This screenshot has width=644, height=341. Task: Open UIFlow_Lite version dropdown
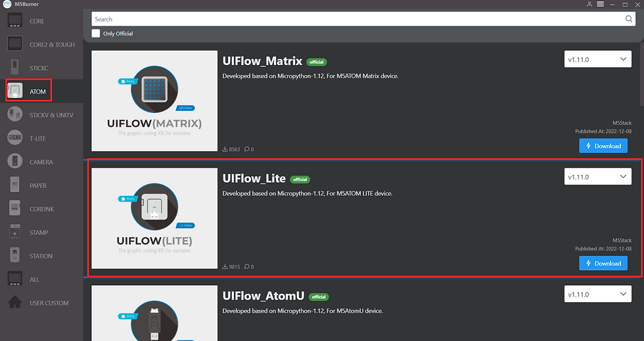click(597, 177)
